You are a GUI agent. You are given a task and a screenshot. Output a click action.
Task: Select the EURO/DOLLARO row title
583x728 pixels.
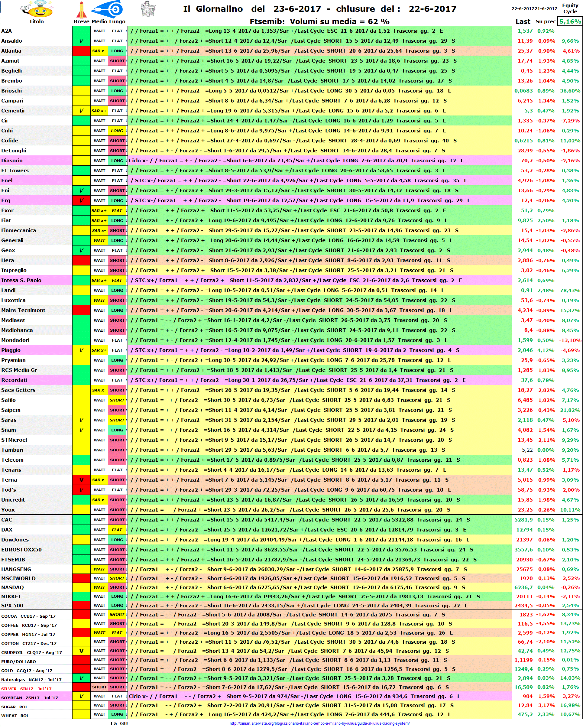[x=18, y=661]
